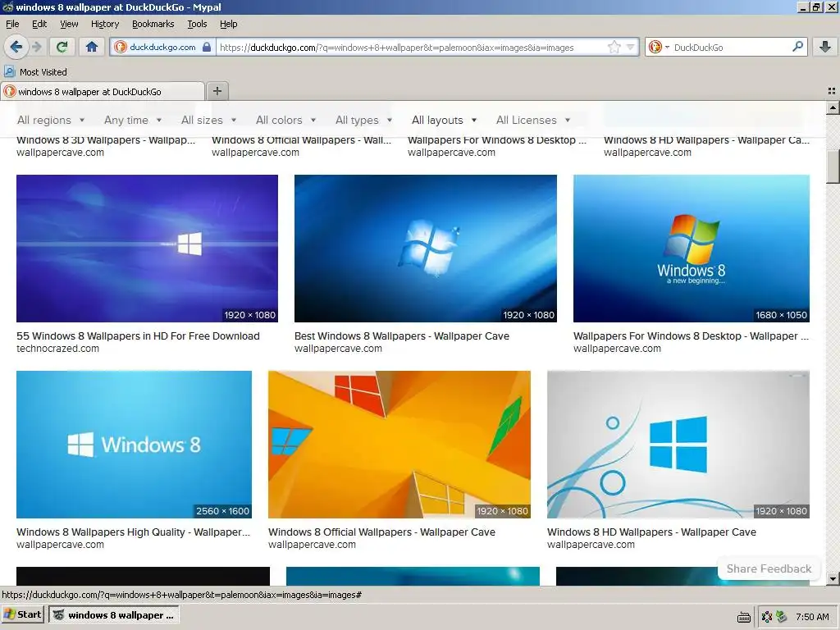The width and height of the screenshot is (840, 630).
Task: Click the magnifier search icon
Action: pyautogui.click(x=797, y=47)
